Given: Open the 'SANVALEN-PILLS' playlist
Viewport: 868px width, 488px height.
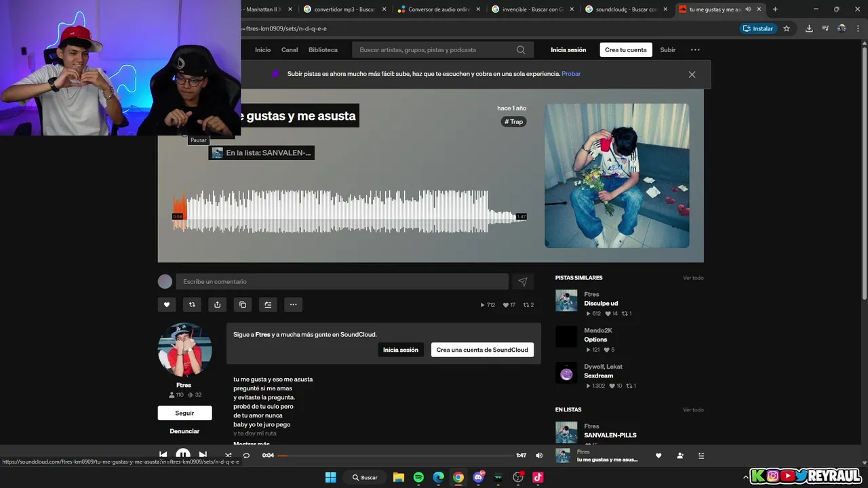Looking at the screenshot, I should coord(610,435).
